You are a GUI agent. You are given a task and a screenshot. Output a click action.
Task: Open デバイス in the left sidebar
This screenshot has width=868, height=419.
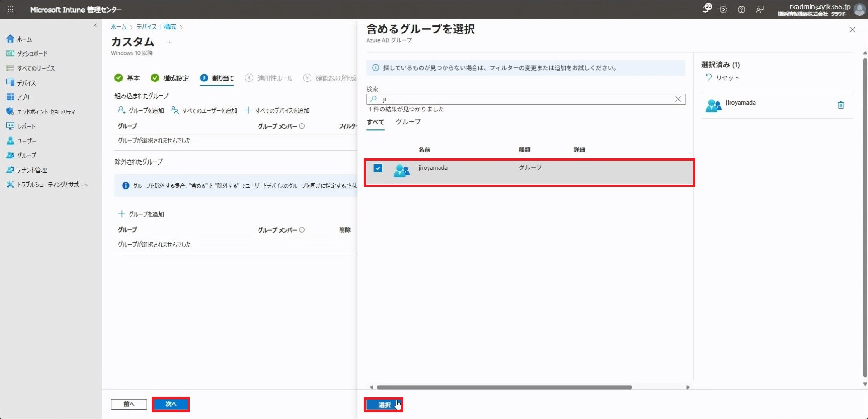tap(26, 83)
